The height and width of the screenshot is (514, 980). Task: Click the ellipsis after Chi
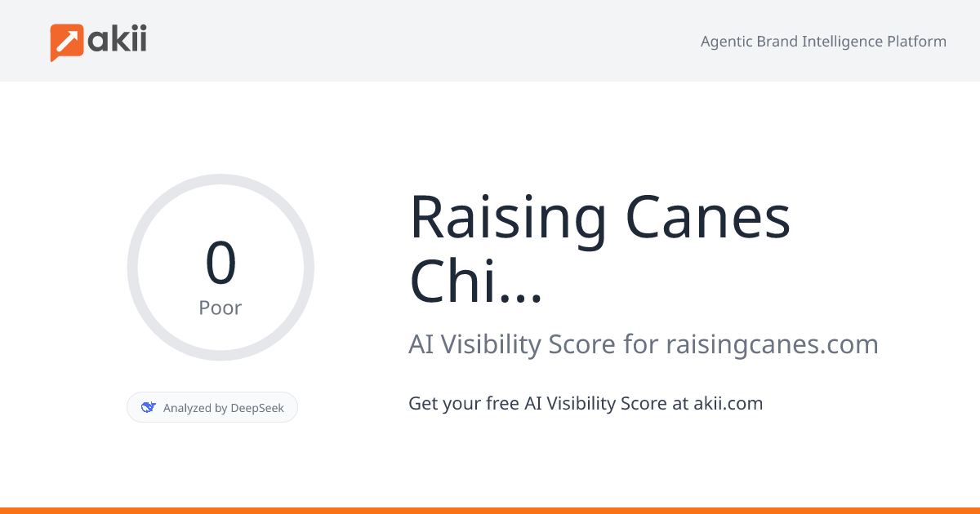pyautogui.click(x=519, y=295)
